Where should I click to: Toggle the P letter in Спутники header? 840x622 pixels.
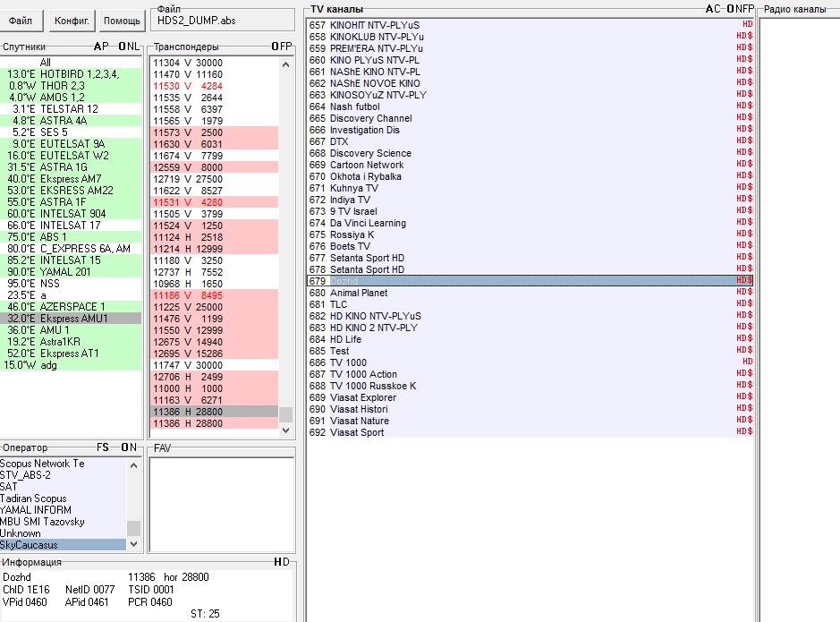pos(106,47)
